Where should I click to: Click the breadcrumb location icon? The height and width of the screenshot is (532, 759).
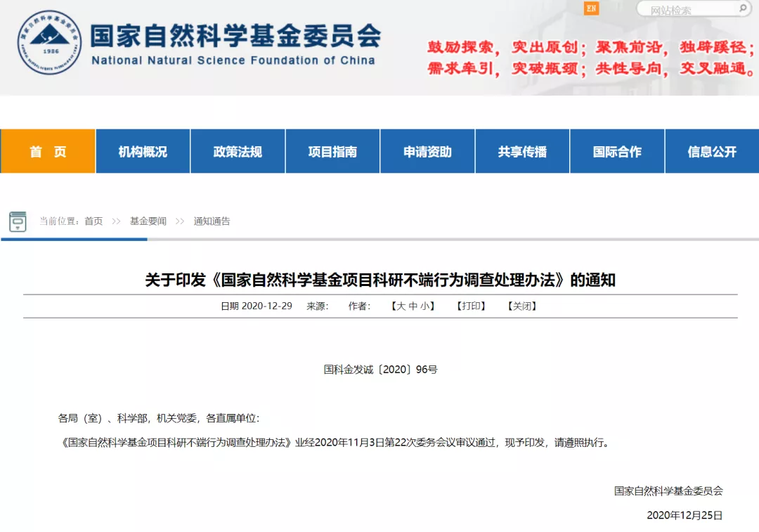tap(18, 221)
